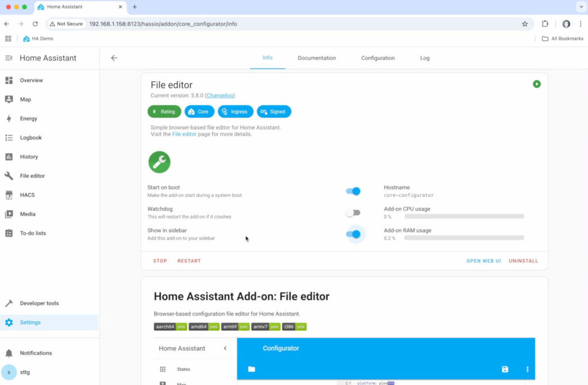
Task: Toggle the Start on boot switch
Action: pyautogui.click(x=353, y=191)
